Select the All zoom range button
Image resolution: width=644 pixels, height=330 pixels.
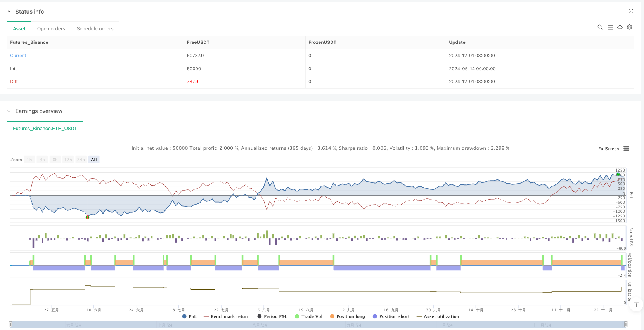94,160
